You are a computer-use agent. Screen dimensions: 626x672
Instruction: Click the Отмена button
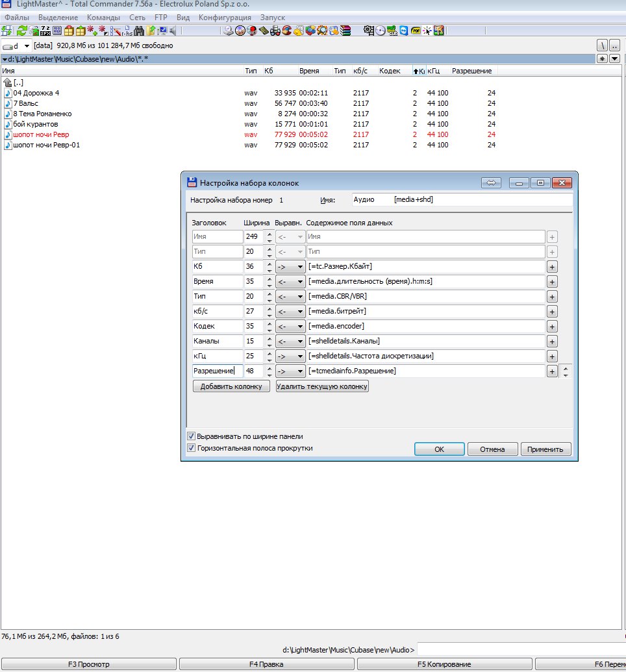[492, 449]
